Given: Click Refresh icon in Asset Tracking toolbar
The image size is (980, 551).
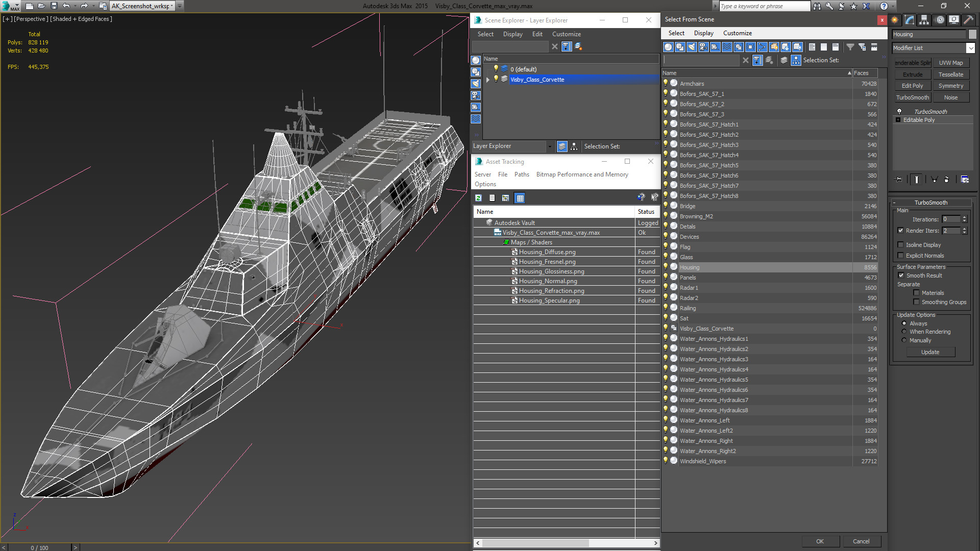Looking at the screenshot, I should click(x=478, y=198).
